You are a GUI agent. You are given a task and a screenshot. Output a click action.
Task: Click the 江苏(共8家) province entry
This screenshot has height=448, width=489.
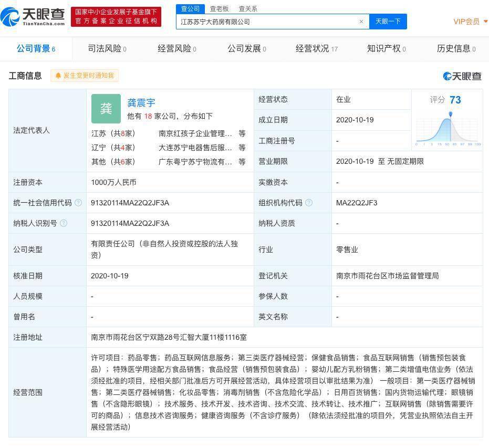click(113, 134)
